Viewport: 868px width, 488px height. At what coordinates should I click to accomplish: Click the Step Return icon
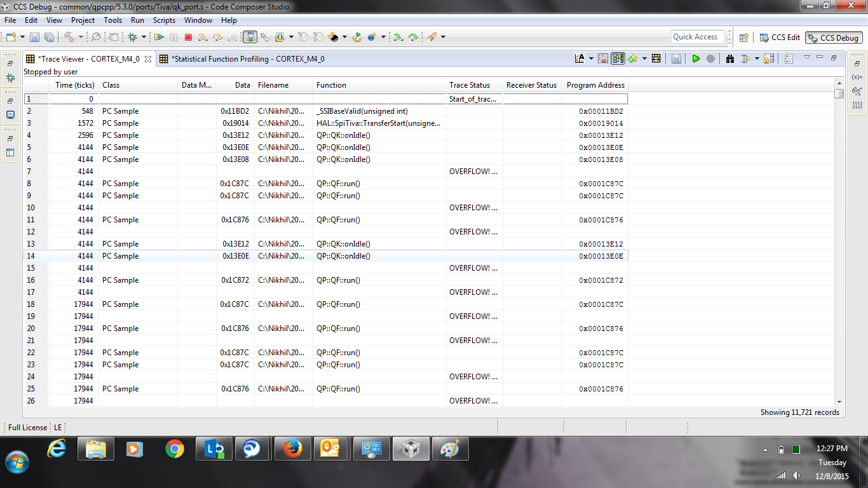tap(232, 37)
